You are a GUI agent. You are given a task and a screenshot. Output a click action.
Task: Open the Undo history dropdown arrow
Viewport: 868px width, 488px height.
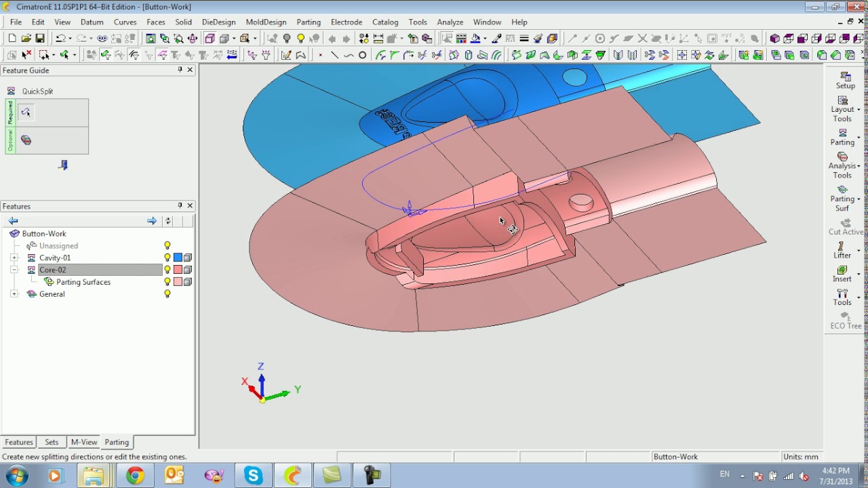pos(70,39)
